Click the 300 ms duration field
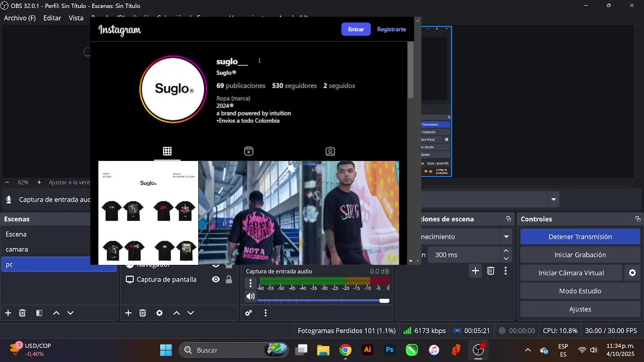Viewport: 644px width, 362px height. [463, 255]
